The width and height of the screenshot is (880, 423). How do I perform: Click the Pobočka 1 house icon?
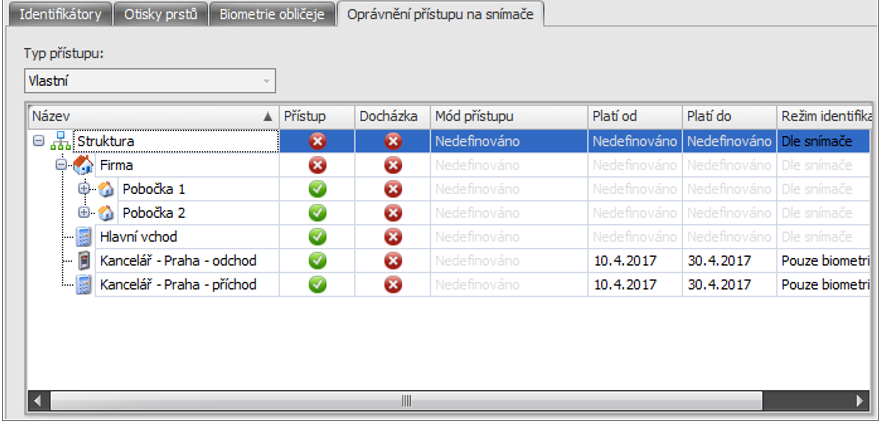[x=106, y=190]
